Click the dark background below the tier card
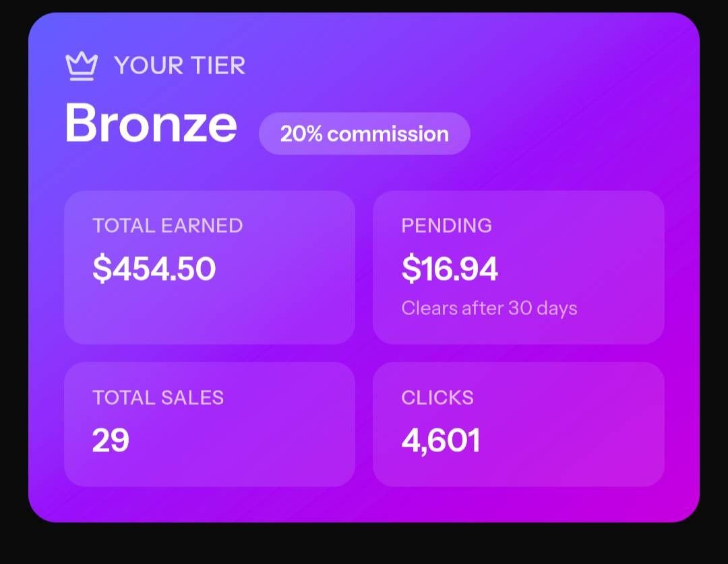 coord(364,544)
